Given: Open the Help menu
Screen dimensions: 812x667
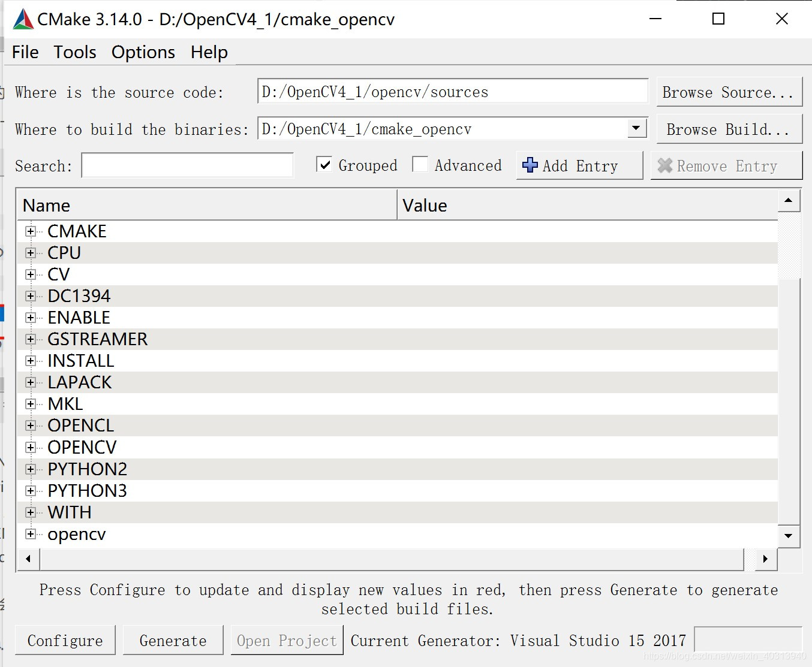Looking at the screenshot, I should coord(209,52).
